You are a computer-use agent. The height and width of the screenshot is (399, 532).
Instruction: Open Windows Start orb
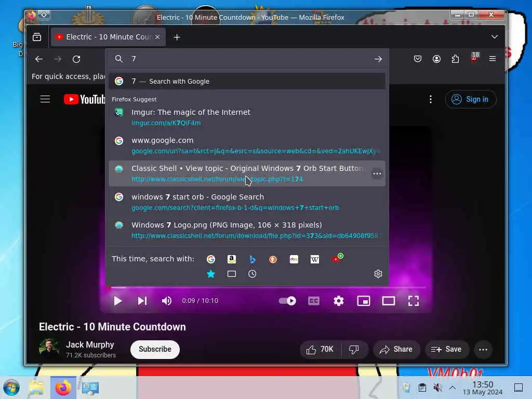(x=11, y=388)
